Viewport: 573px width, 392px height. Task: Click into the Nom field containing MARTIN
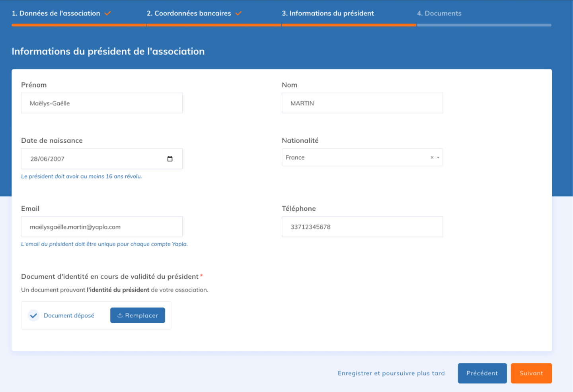point(362,103)
